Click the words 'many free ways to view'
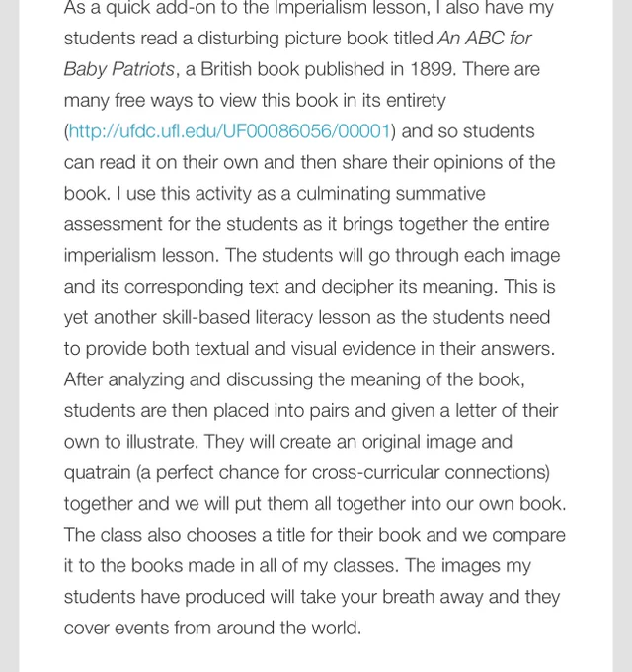The width and height of the screenshot is (632, 672). point(160,101)
